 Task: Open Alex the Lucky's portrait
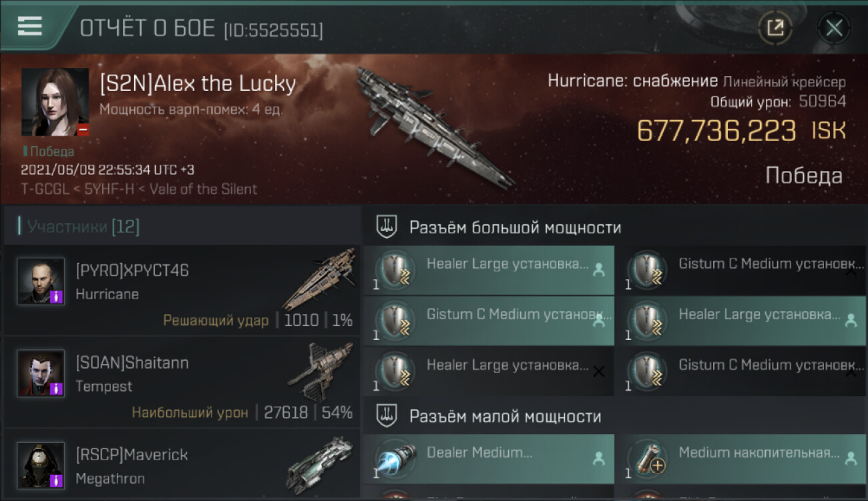tap(55, 102)
